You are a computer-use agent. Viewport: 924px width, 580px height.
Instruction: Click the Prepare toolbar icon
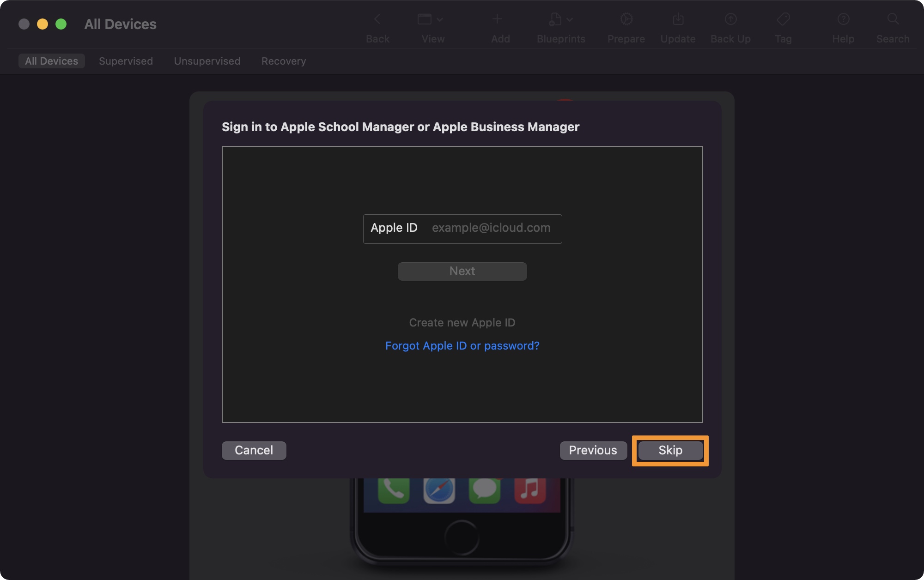626,19
